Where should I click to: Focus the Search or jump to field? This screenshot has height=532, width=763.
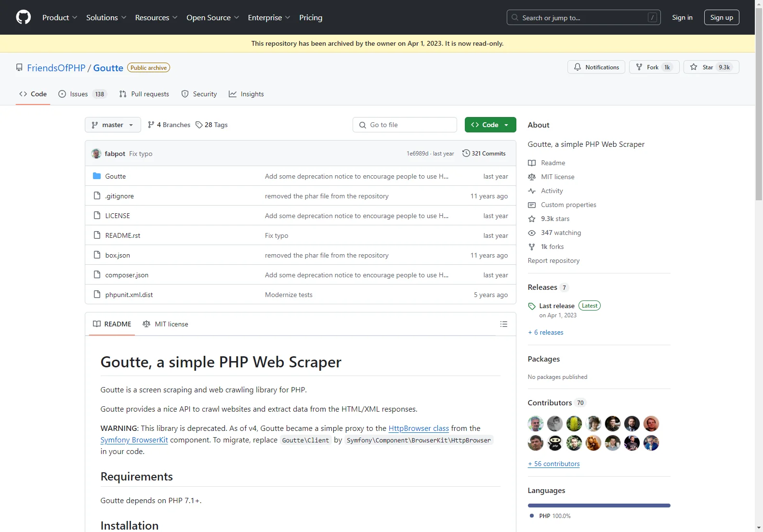pos(583,17)
